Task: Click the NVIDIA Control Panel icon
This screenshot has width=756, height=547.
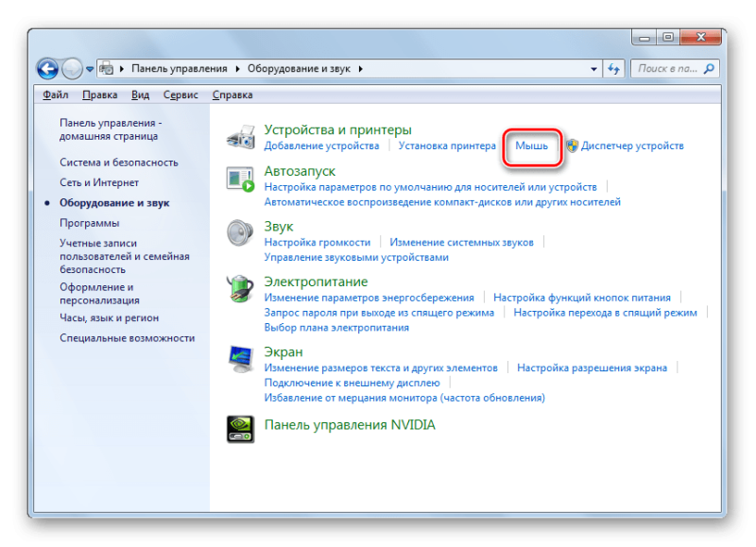Action: pos(240,429)
